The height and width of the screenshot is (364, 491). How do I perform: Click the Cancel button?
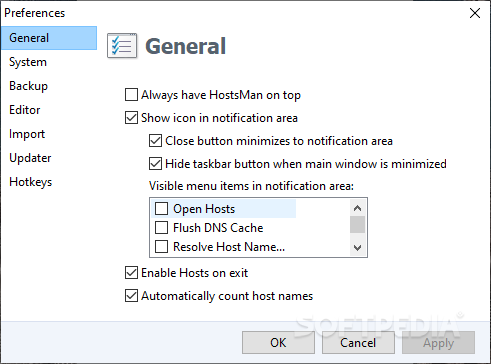(x=358, y=343)
